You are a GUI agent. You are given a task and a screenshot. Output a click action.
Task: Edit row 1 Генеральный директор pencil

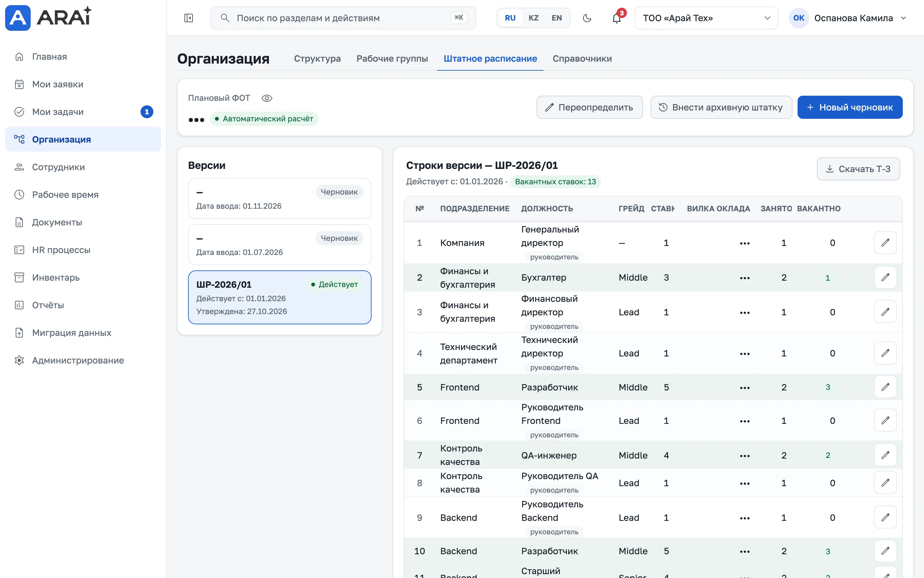(885, 243)
